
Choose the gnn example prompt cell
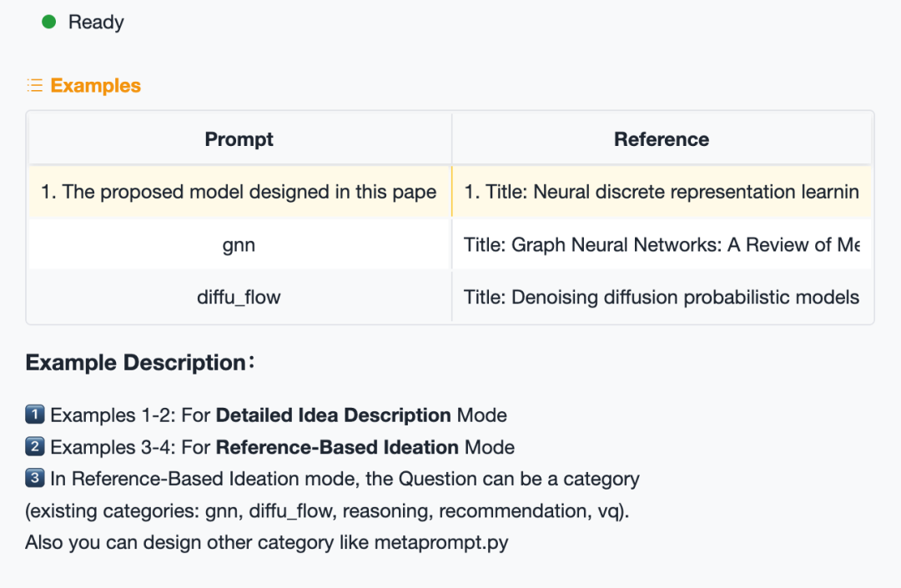click(x=239, y=244)
